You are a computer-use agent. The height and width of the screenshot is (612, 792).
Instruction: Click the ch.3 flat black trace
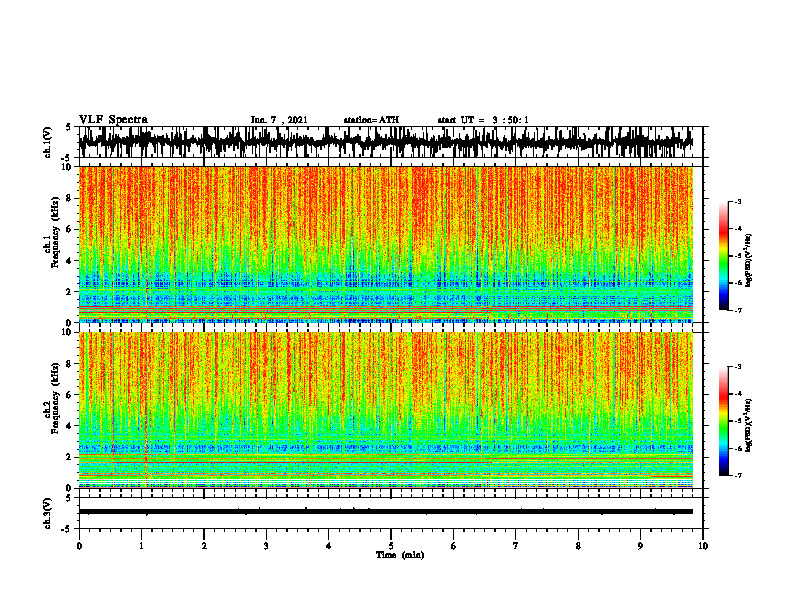[385, 512]
